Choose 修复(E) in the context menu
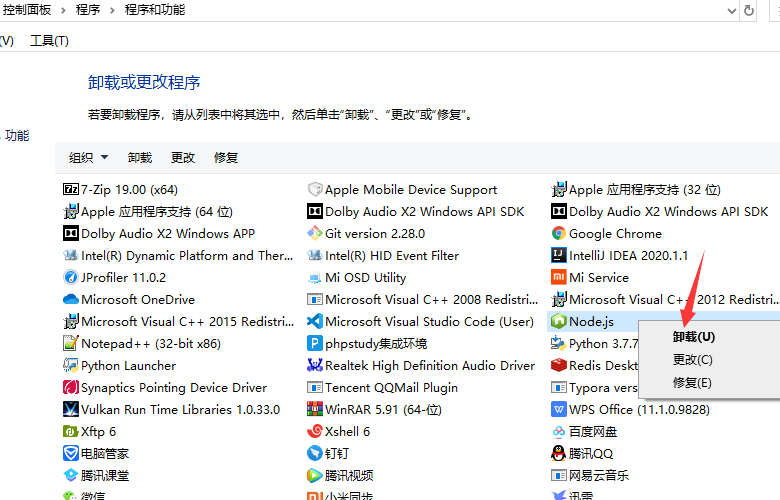Screen dimensions: 780x500 (692, 383)
